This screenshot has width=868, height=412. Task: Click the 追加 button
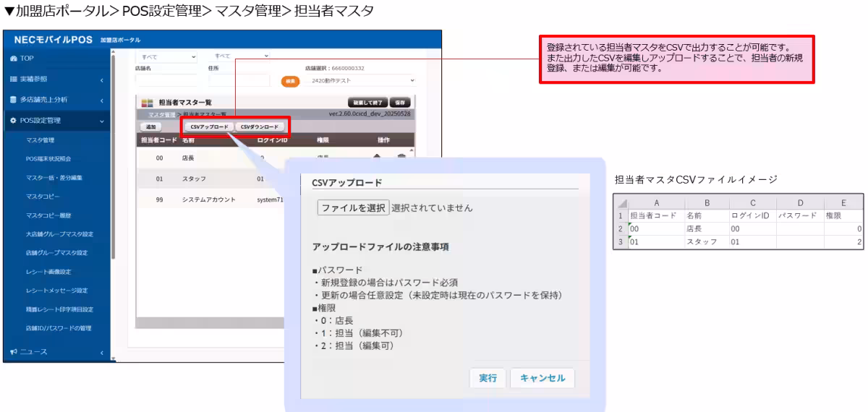coord(150,126)
